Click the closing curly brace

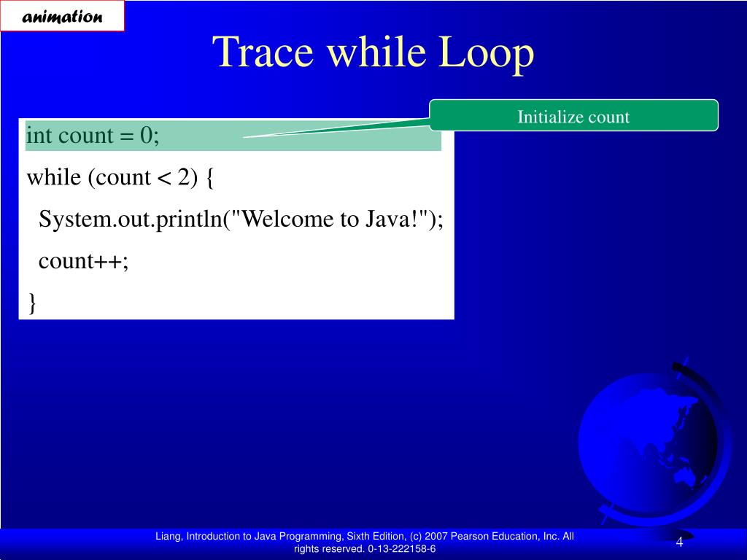pos(32,302)
